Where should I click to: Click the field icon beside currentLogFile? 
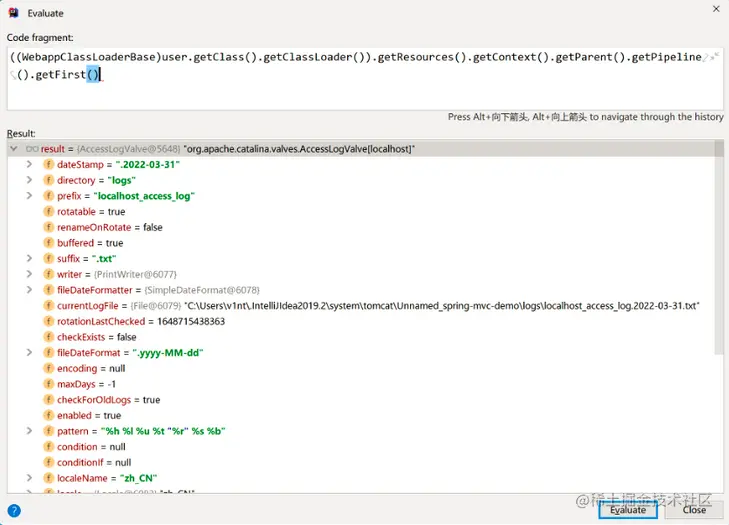48,306
